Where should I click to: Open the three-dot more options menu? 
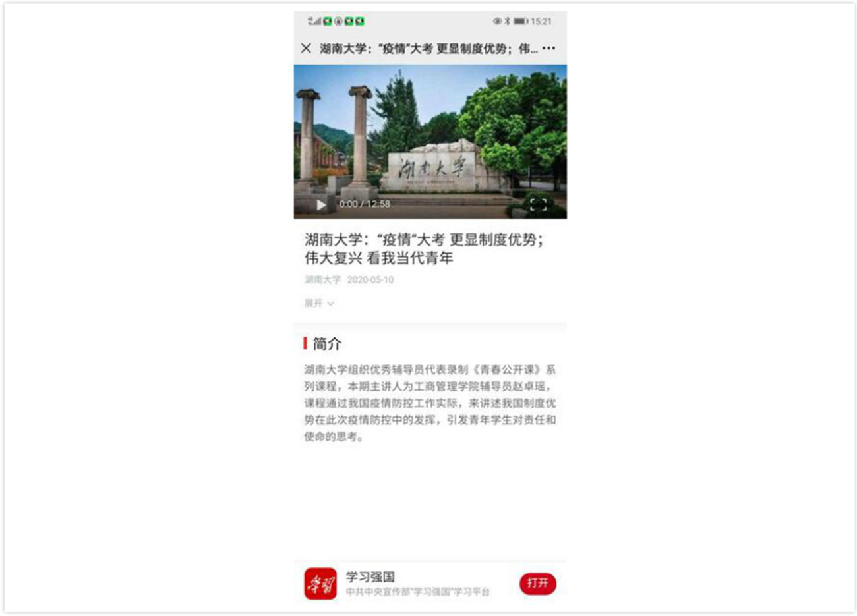pos(548,48)
